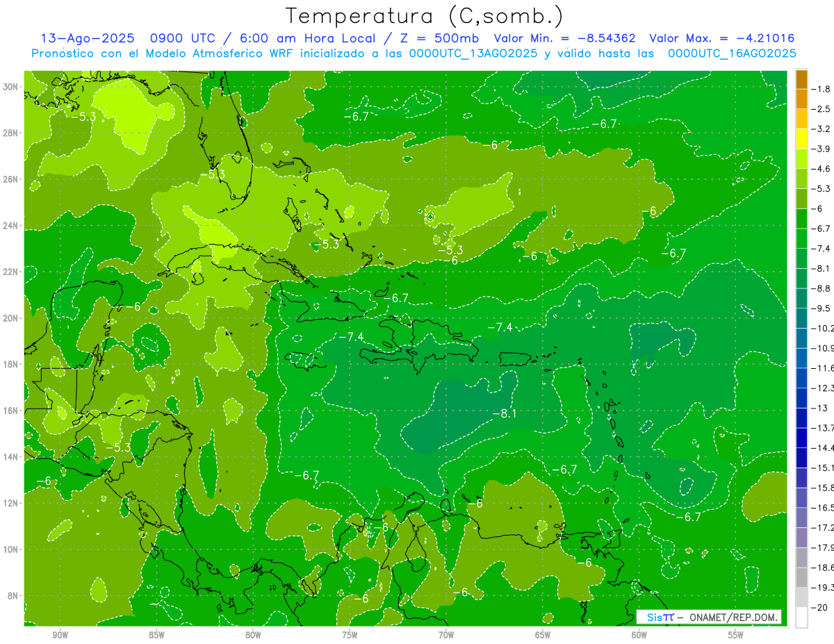The height and width of the screenshot is (644, 834).
Task: Click the "65W" longitude axis label
Action: 543,635
